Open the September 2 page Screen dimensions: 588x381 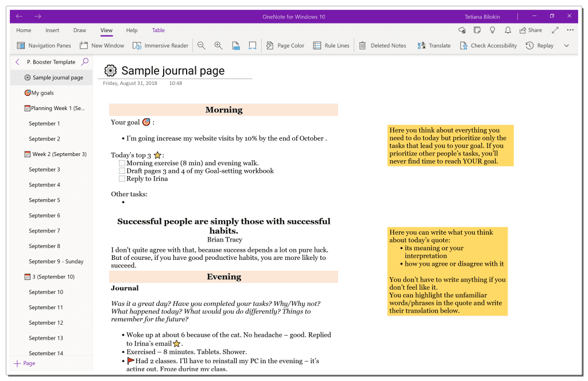pos(51,139)
